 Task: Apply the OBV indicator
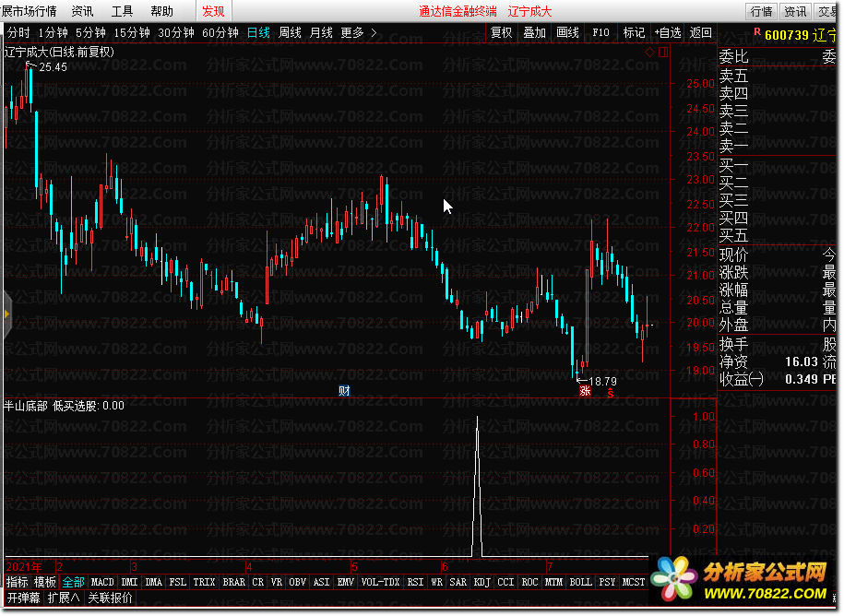298,582
